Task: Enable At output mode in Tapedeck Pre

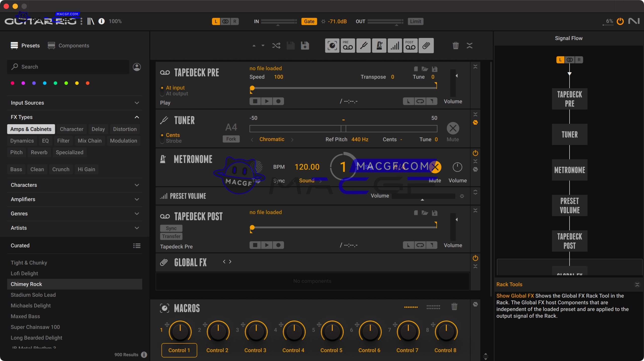Action: click(x=177, y=94)
